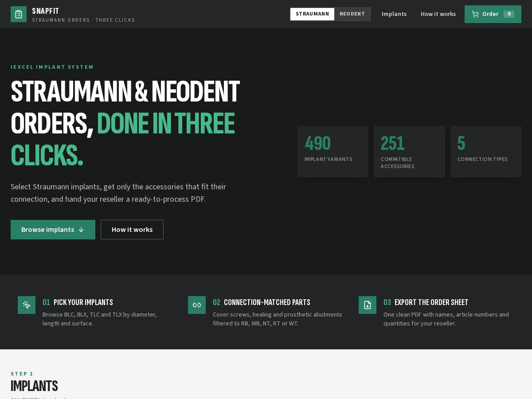Click the IMPLANTS section heading
Viewport: 532px width, 399px height.
34,386
